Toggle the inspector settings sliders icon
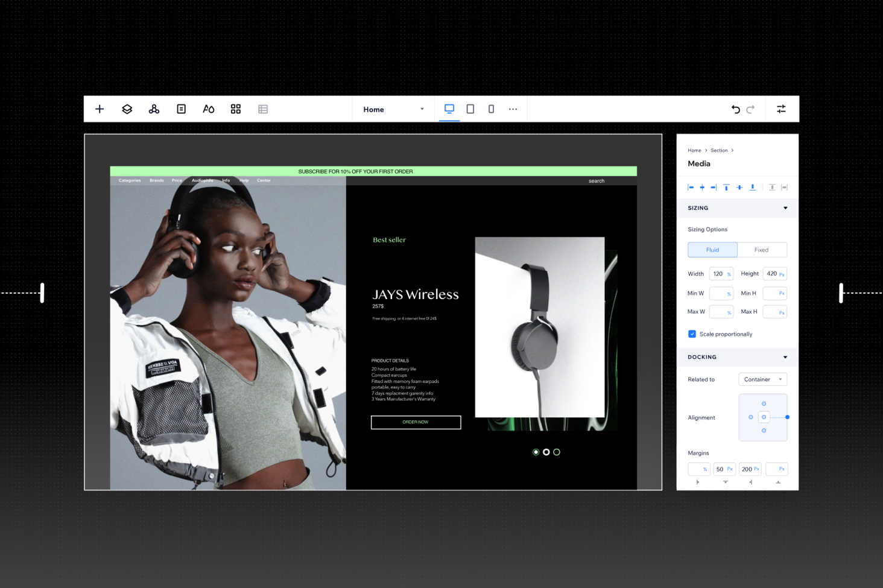 click(x=781, y=109)
